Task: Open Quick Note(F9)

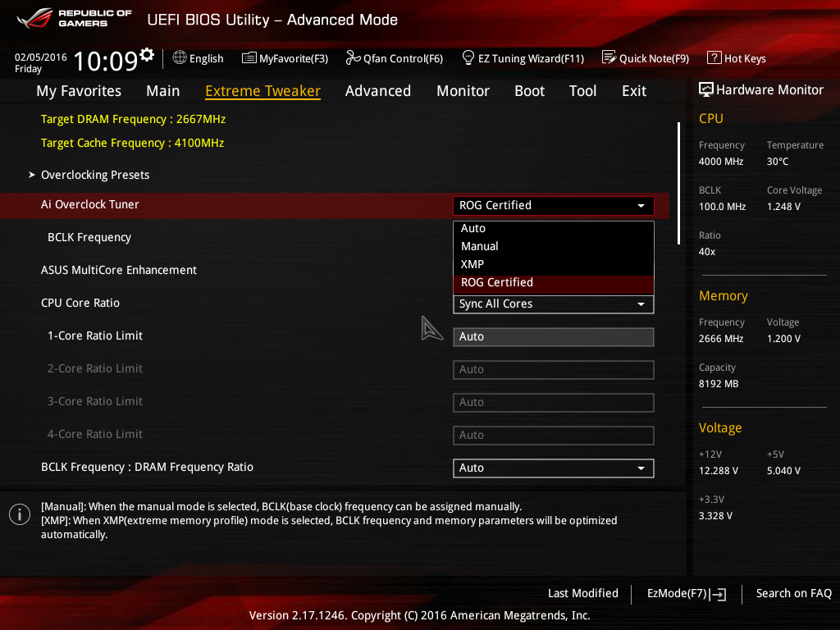Action: (646, 58)
